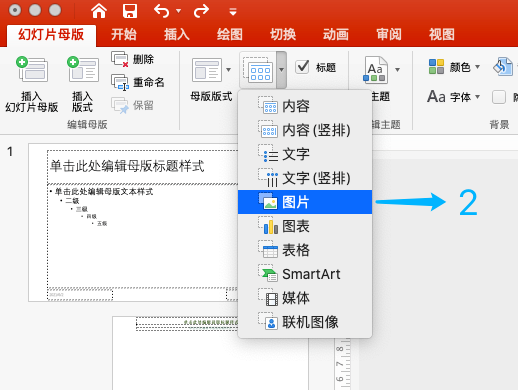Open the 视图 ribbon tab
Screen dimensions: 518x390
[x=442, y=34]
